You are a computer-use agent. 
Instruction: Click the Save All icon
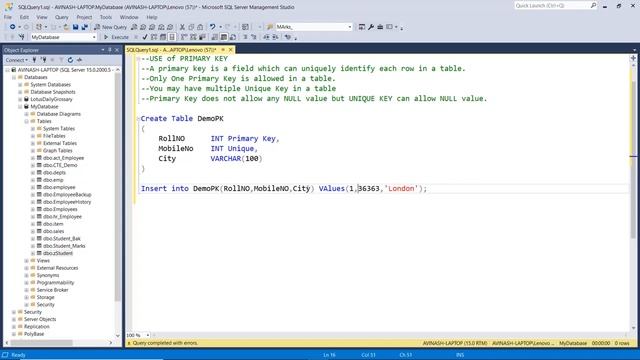(x=84, y=27)
